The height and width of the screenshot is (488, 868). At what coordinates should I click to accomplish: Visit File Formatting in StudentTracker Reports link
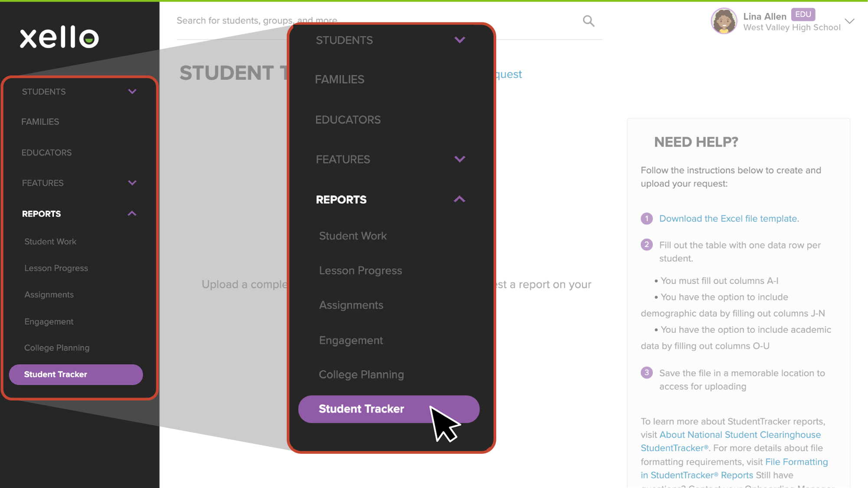pos(797,462)
